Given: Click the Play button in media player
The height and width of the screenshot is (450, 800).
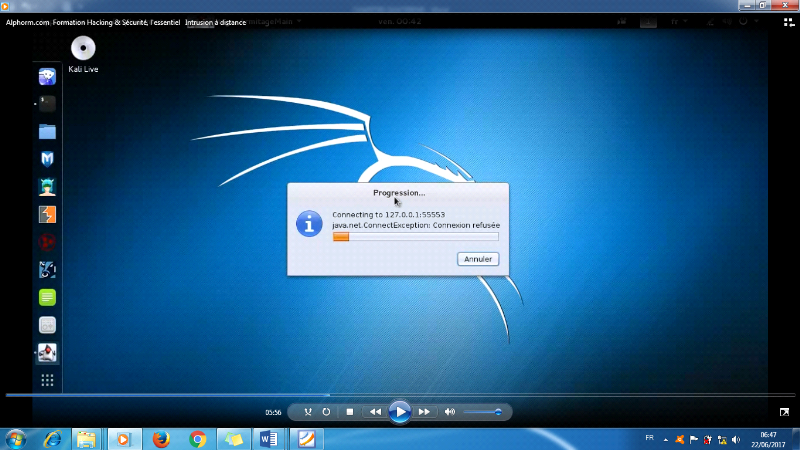Looking at the screenshot, I should [x=399, y=411].
